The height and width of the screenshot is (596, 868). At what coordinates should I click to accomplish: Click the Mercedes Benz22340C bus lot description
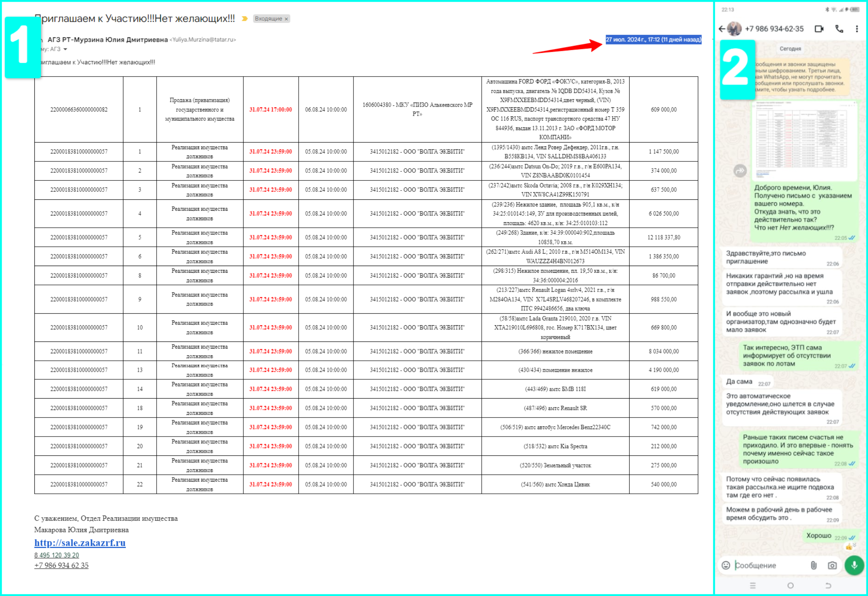(556, 427)
